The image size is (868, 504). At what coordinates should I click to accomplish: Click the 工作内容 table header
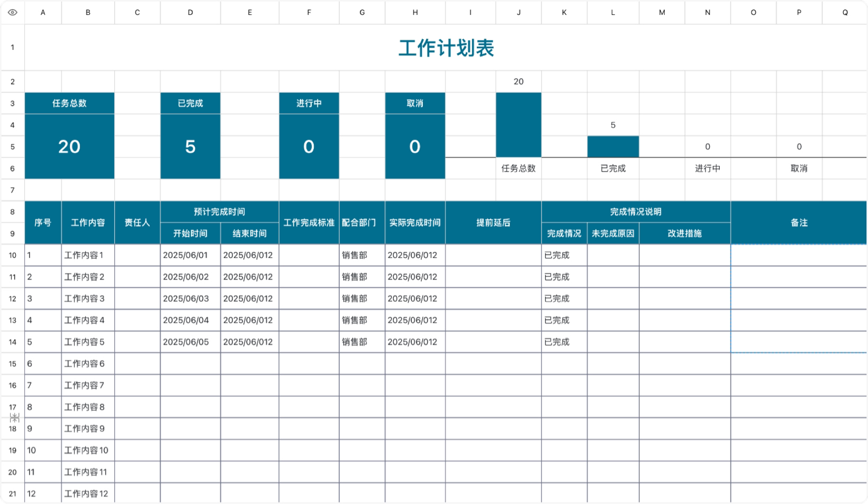click(88, 222)
